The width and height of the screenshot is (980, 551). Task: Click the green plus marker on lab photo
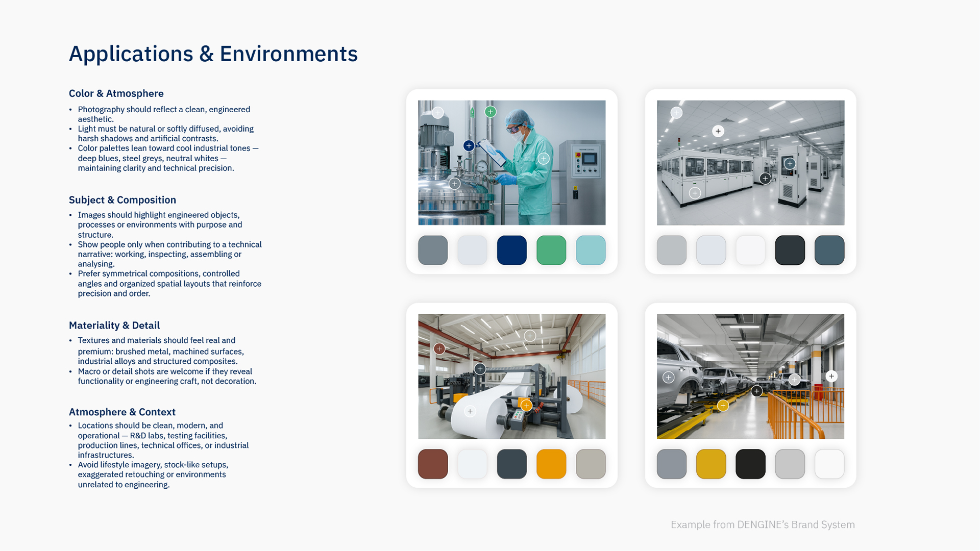pyautogui.click(x=490, y=112)
